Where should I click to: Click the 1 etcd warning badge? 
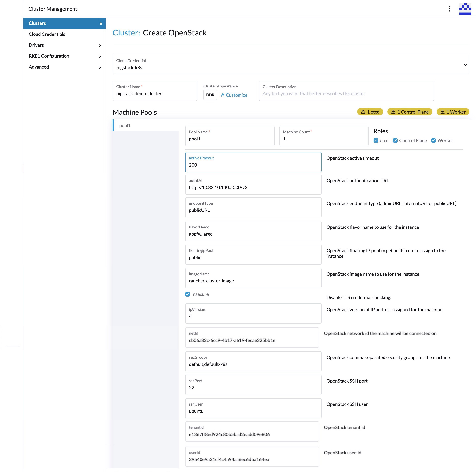(370, 112)
